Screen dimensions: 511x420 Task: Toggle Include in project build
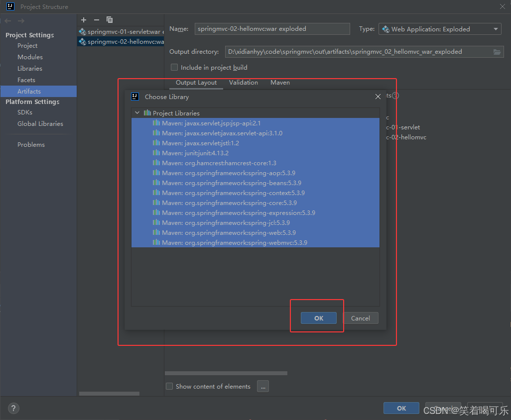click(174, 67)
